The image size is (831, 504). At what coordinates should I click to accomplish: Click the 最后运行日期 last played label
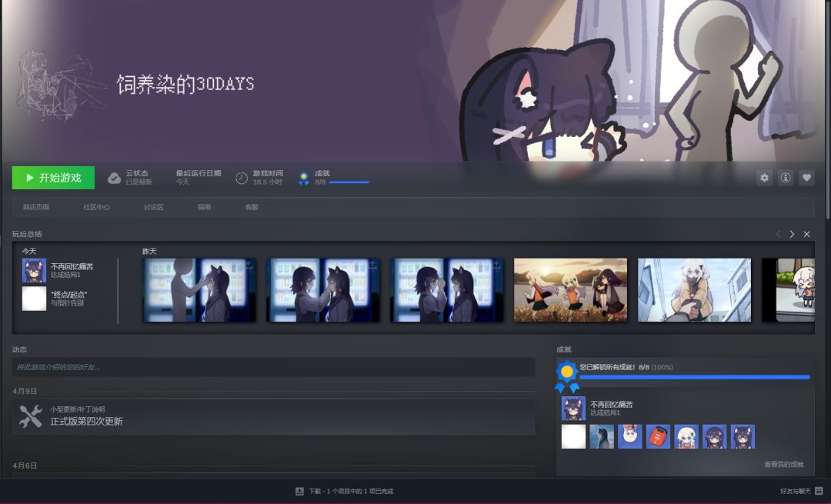(199, 173)
